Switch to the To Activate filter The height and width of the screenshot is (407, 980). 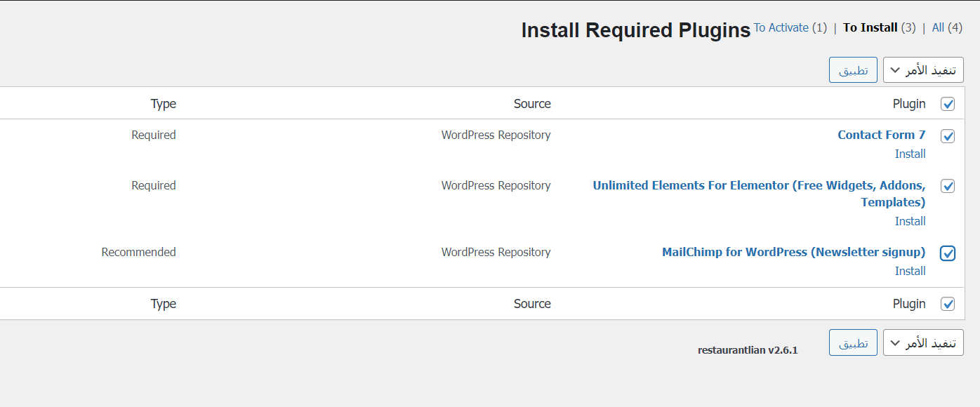(x=781, y=27)
